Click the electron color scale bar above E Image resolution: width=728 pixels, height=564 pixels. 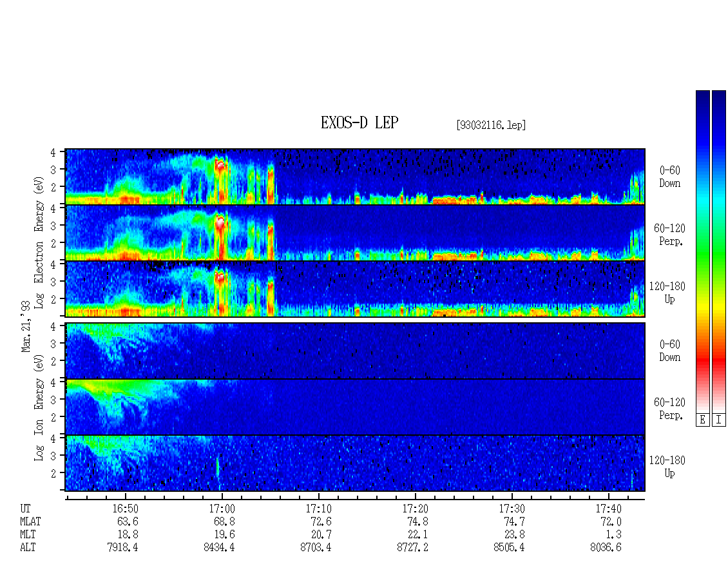point(702,251)
